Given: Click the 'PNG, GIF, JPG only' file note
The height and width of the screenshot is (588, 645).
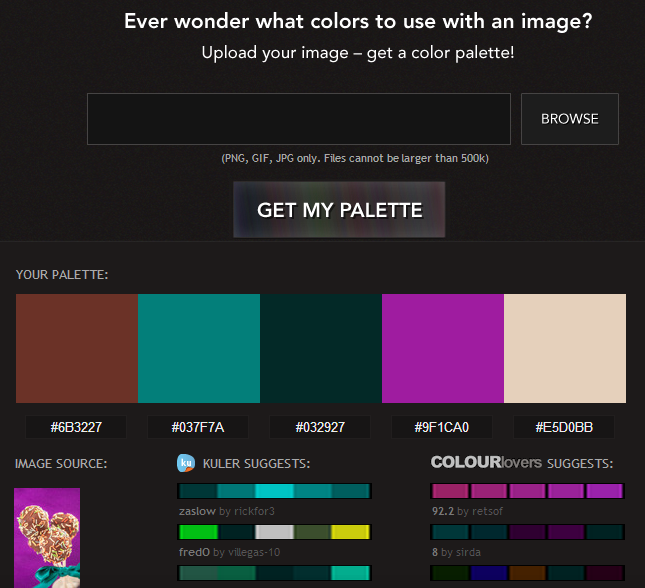Looking at the screenshot, I should pos(355,158).
